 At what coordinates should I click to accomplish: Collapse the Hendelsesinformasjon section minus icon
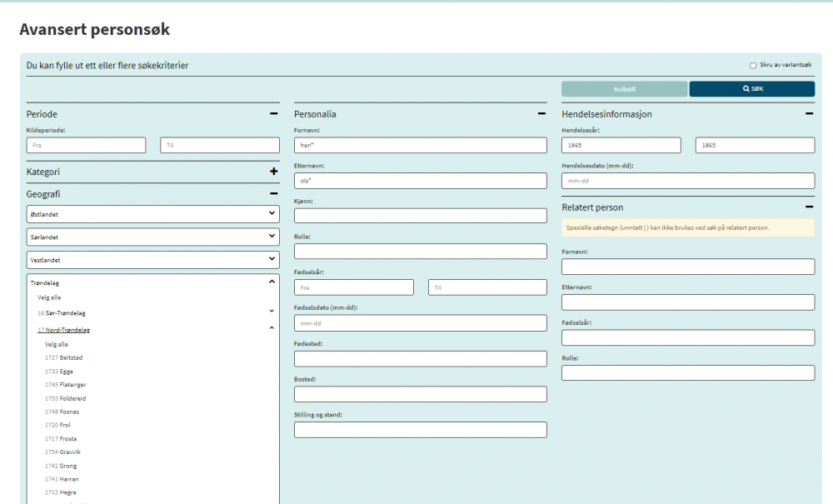coord(809,113)
